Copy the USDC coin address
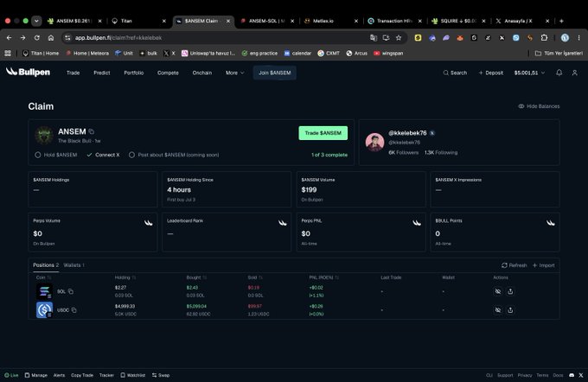Screen dimensions: 588x382 [73, 310]
